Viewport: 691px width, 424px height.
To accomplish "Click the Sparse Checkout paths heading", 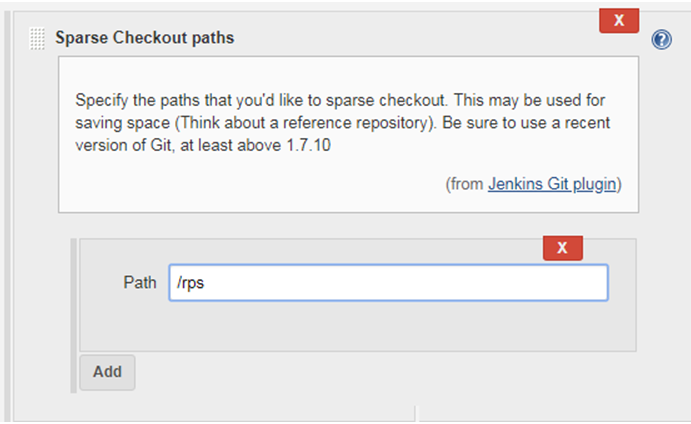I will 145,37.
